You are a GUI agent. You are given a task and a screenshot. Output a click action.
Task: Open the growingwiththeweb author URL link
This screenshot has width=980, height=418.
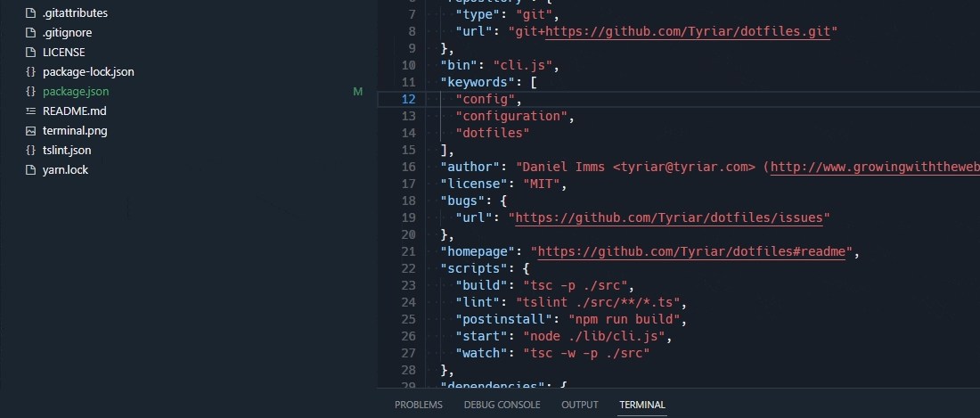coord(875,167)
